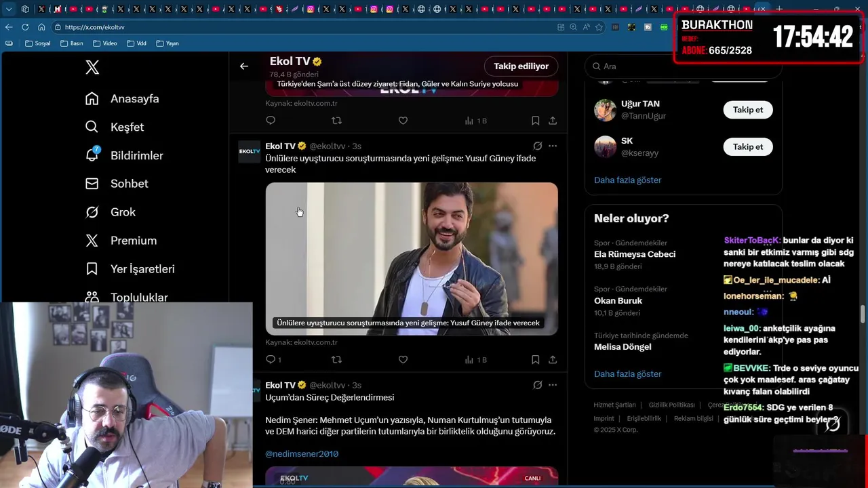The width and height of the screenshot is (868, 488).
Task: Click the browser back button
Action: click(9, 27)
